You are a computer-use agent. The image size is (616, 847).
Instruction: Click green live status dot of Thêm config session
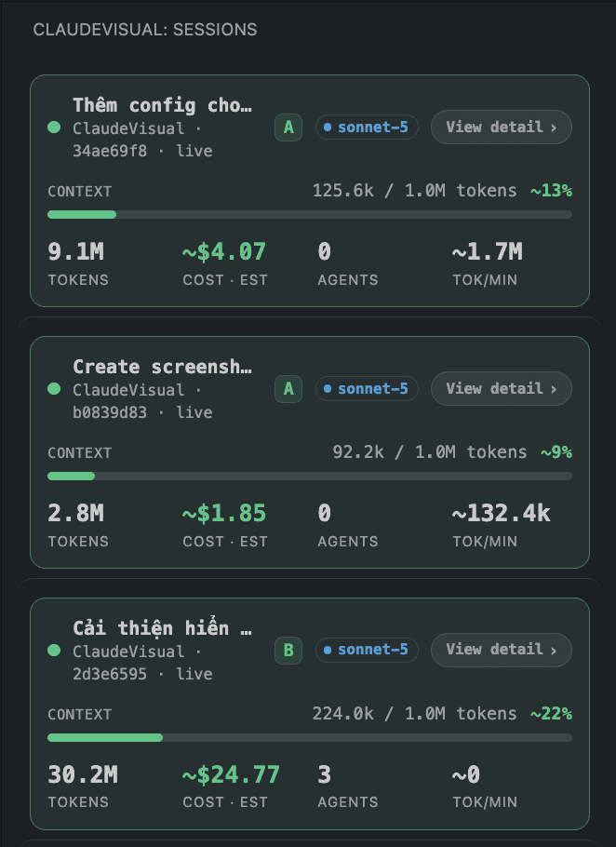point(54,128)
